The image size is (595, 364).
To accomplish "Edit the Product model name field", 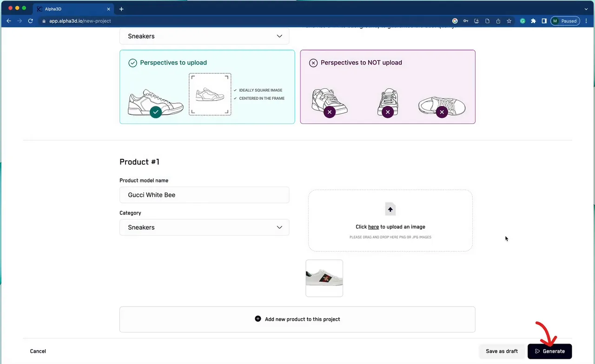I will 205,195.
